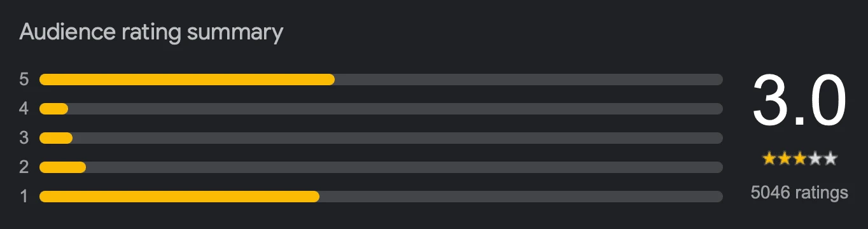Screen dimensions: 868x229
Task: Click the third gold star icon
Action: pos(800,159)
